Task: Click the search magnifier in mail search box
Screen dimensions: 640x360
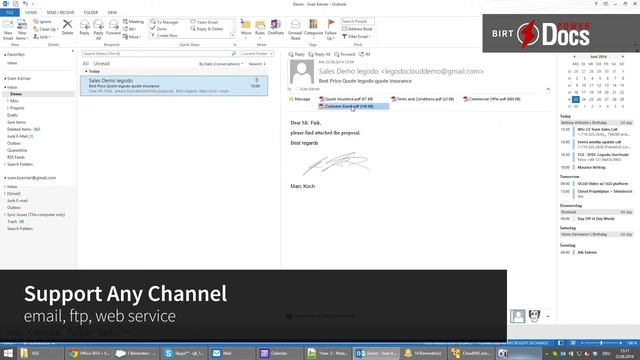Action: coord(234,53)
